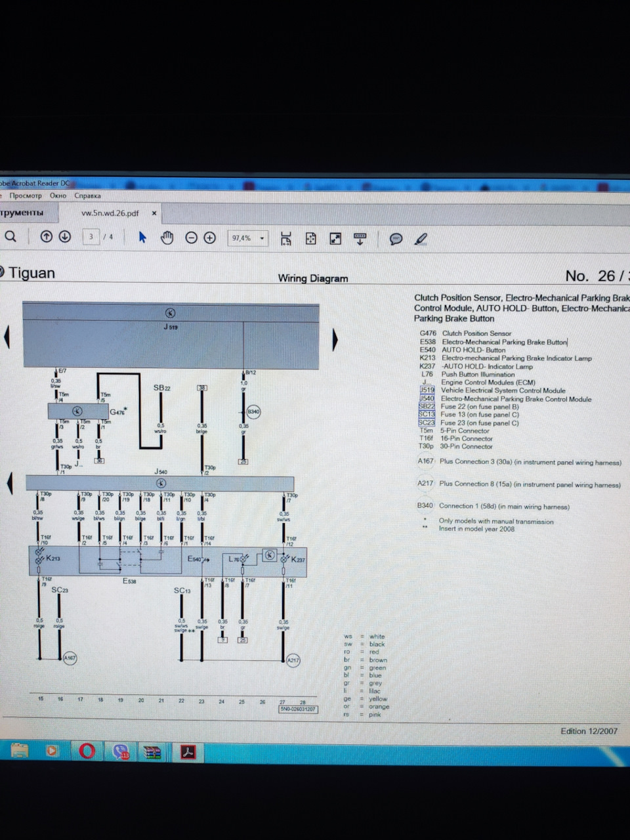Launch media player from the taskbar
Screen dimensions: 630x840
(x=52, y=751)
